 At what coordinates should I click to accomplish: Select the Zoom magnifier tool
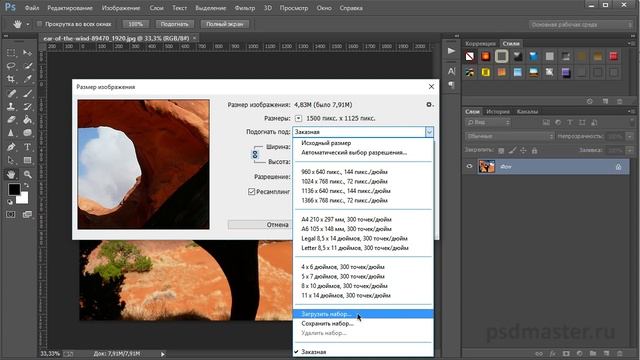[x=27, y=174]
